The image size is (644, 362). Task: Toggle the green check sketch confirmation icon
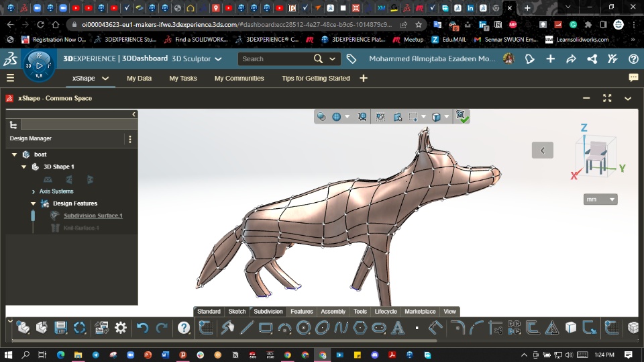pos(462,116)
